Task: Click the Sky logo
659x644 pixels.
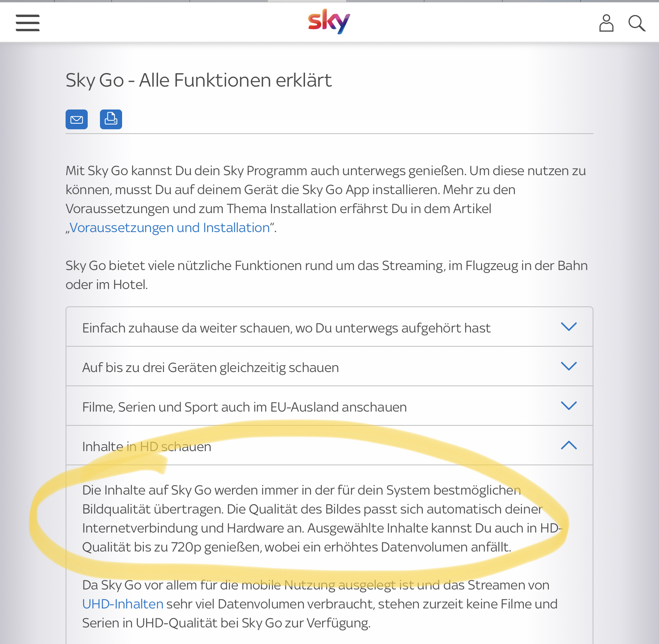Action: pyautogui.click(x=329, y=21)
